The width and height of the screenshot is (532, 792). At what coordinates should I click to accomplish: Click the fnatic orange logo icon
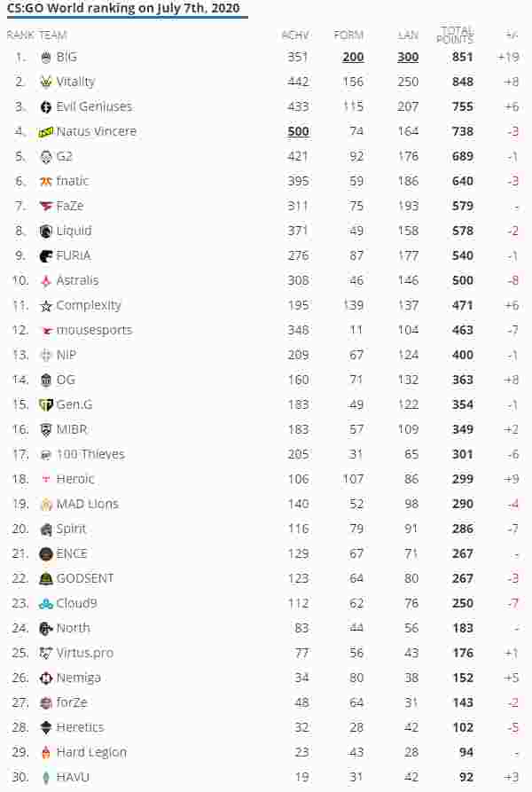click(x=46, y=181)
